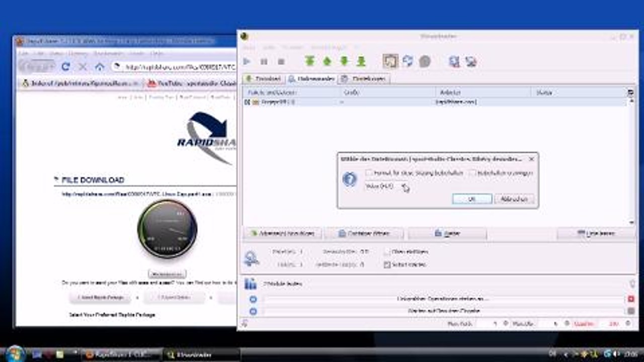The height and width of the screenshot is (362, 644).
Task: Click the volume icon in the system tray
Action: coord(616,354)
